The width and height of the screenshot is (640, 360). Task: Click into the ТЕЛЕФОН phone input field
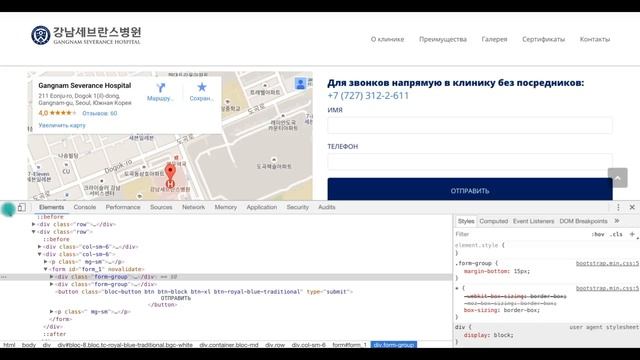(x=470, y=162)
